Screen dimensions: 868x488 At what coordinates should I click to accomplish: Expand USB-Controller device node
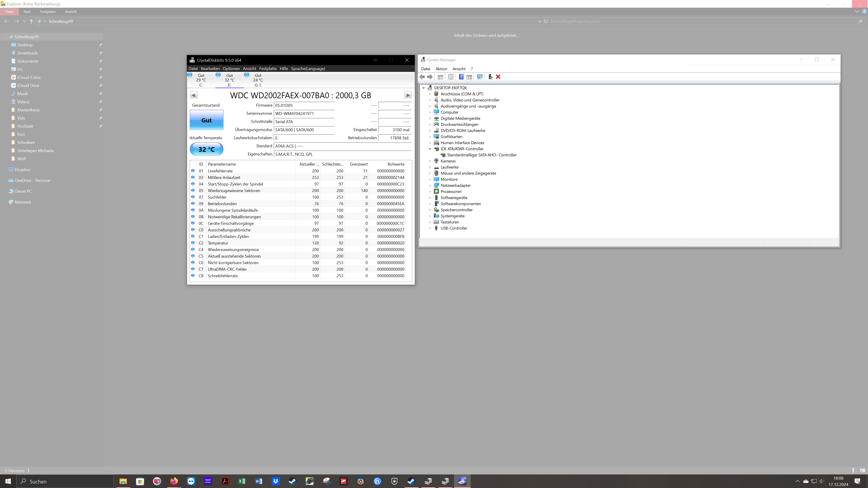tap(430, 228)
